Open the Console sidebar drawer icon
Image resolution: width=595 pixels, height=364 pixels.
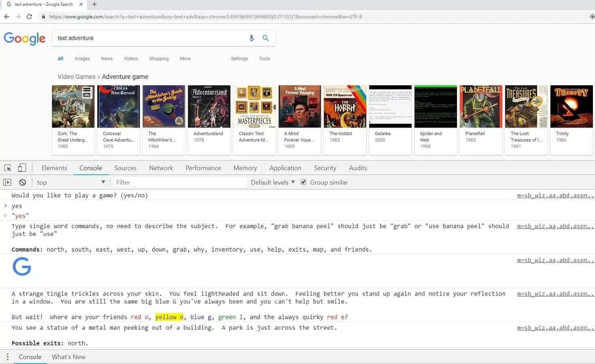point(7,182)
